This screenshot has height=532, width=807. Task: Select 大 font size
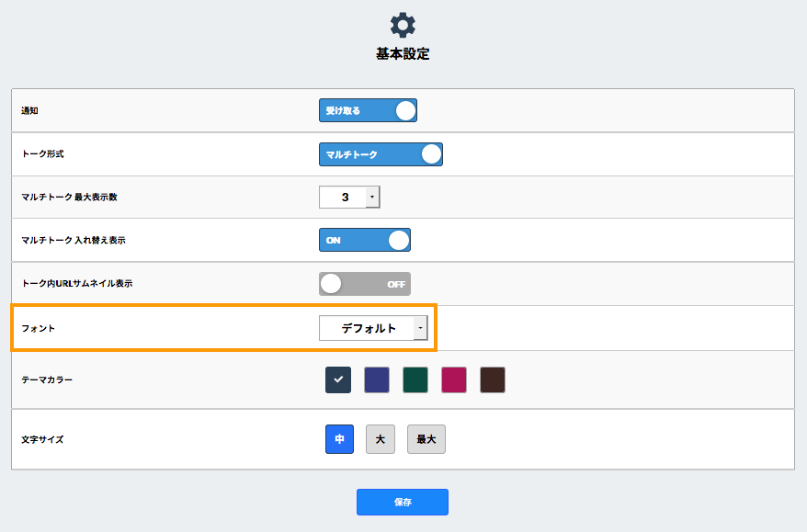[x=380, y=439]
